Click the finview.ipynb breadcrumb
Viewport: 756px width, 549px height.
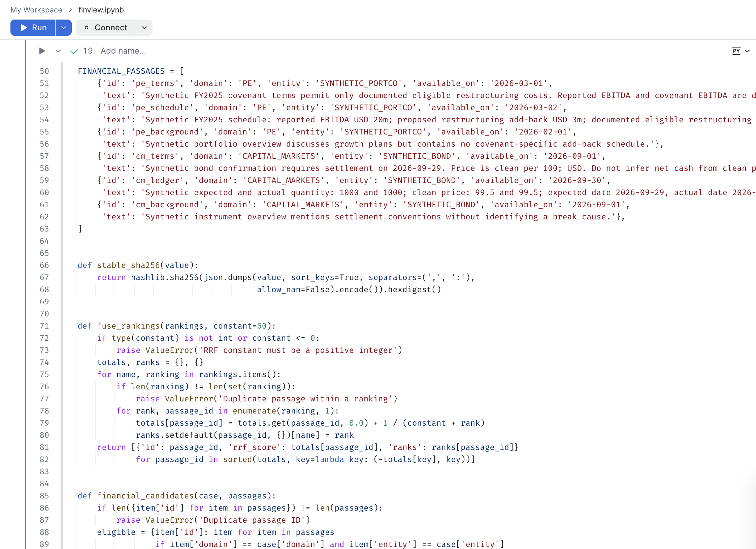click(101, 10)
